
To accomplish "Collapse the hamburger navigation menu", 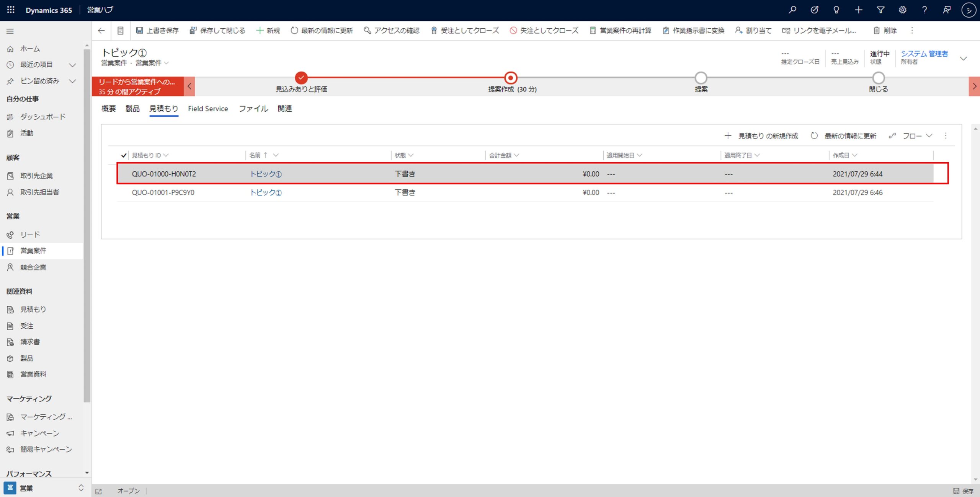I will tap(10, 31).
